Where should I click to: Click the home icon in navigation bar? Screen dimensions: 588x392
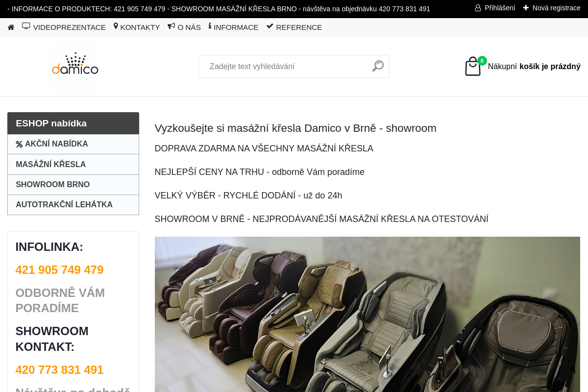click(11, 27)
